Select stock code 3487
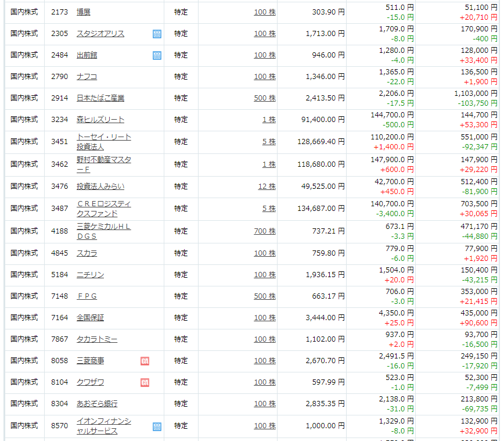The width and height of the screenshot is (504, 441). click(59, 209)
